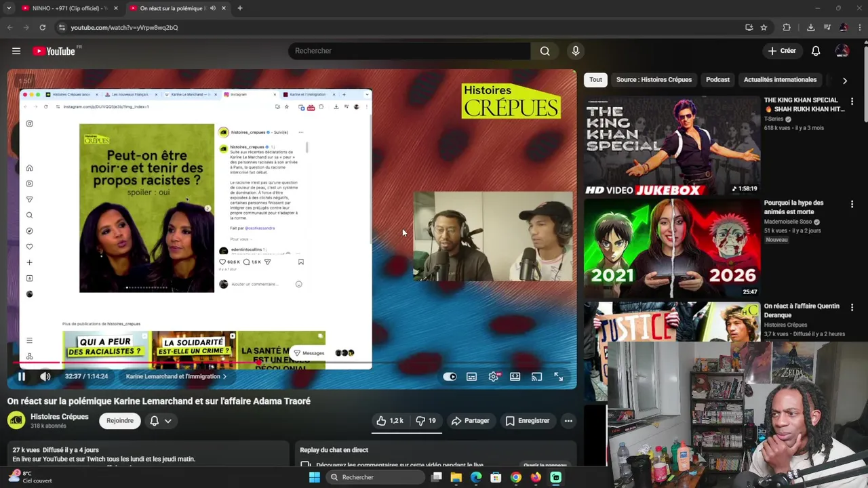Click the browser address bar URL
Image resolution: width=868 pixels, height=488 pixels.
[x=124, y=27]
